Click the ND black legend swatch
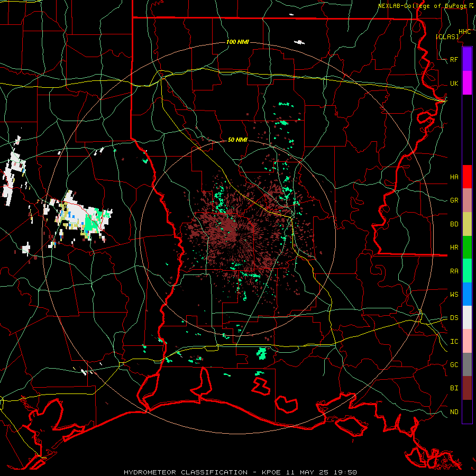476x476 pixels. click(x=467, y=411)
